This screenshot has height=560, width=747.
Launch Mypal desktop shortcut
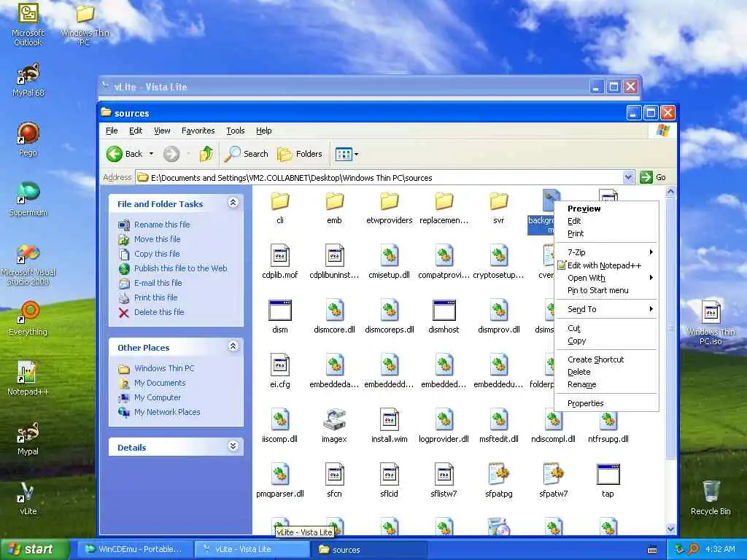click(x=28, y=438)
